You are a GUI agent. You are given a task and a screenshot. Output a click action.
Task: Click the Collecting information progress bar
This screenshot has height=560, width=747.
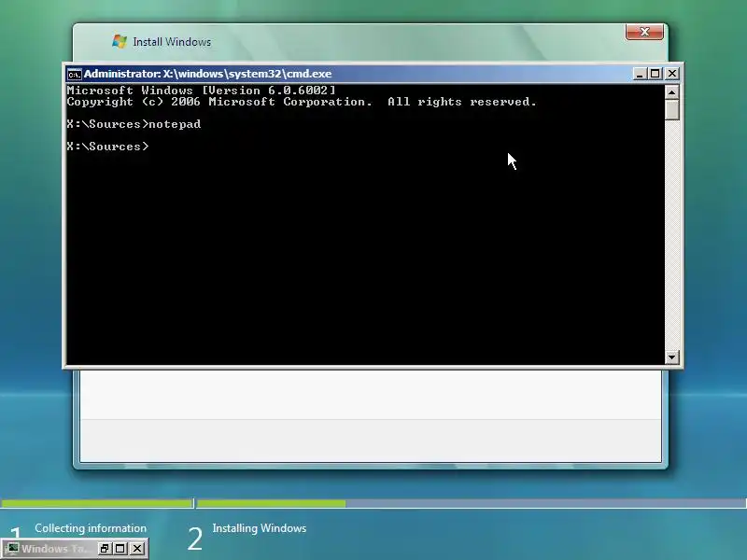coord(97,503)
